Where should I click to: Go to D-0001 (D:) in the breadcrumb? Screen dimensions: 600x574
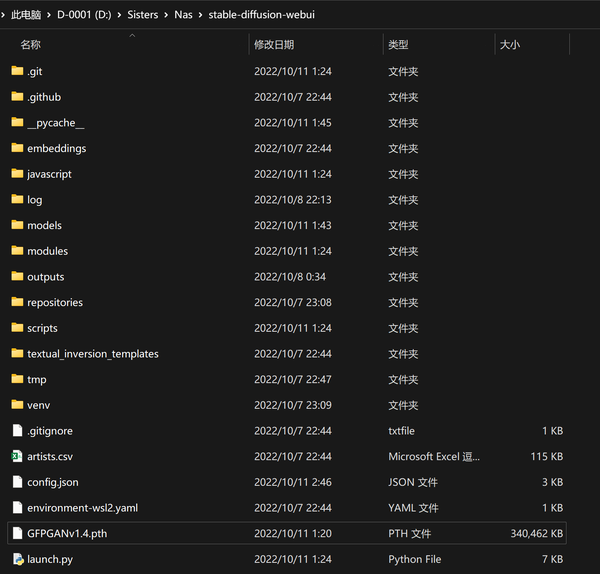click(84, 15)
